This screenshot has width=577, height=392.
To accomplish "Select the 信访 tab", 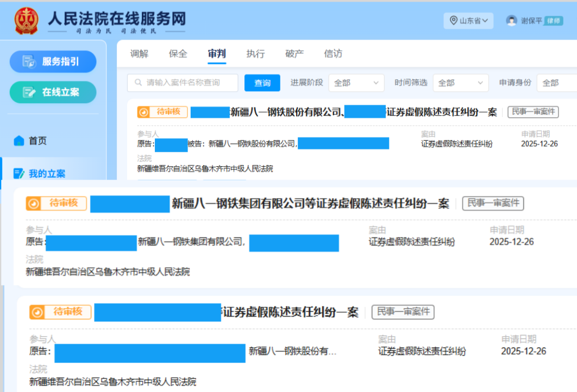I will (x=333, y=53).
